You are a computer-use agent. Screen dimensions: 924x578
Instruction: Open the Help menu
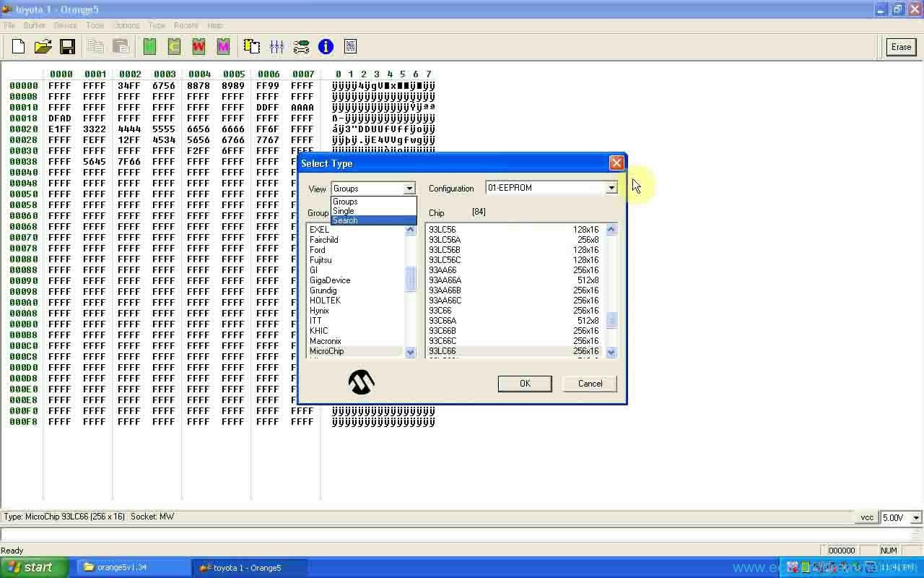click(x=214, y=25)
